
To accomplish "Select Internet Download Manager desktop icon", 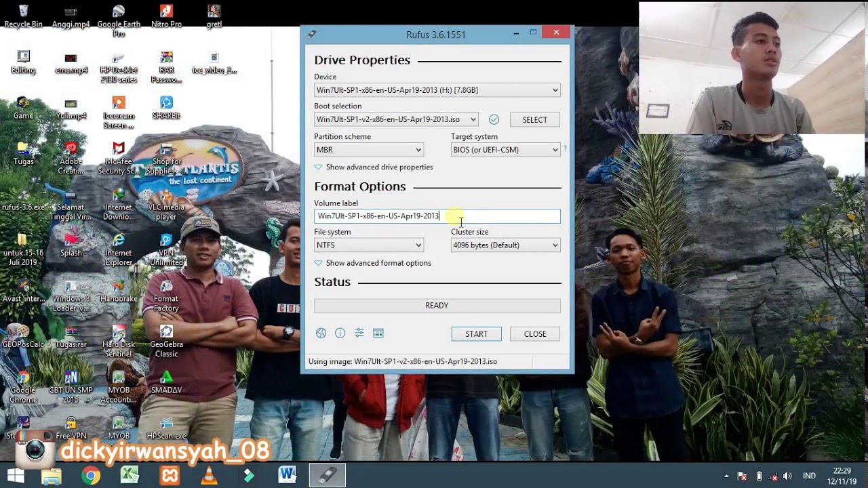I will coord(119,204).
